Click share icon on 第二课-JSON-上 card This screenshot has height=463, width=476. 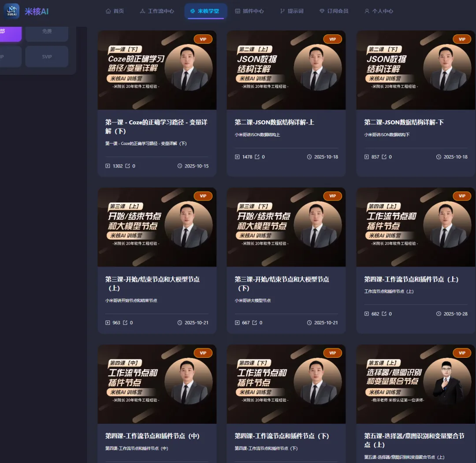click(257, 157)
